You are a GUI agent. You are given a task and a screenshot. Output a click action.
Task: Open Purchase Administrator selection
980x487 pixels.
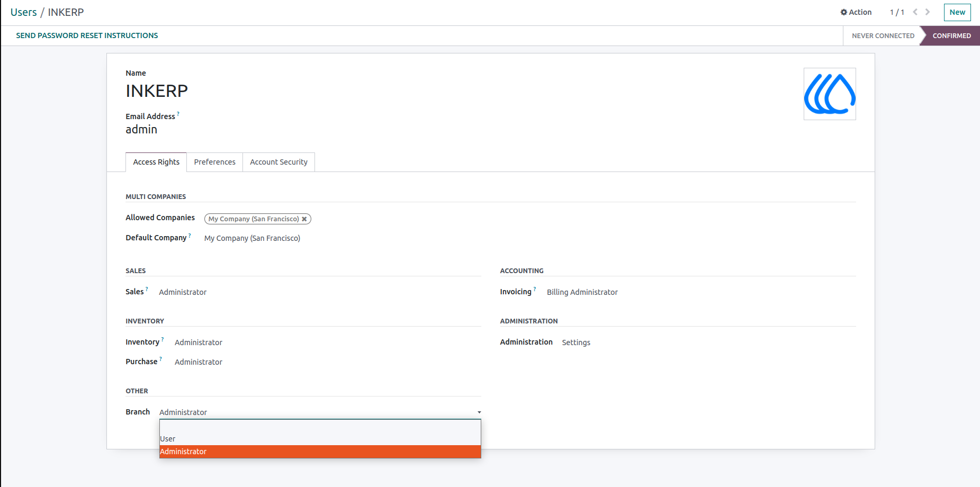click(199, 362)
